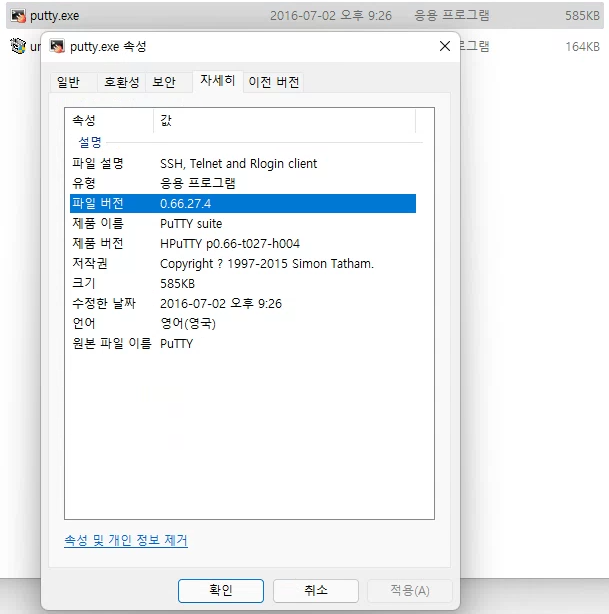Select the 크기 property row

tap(243, 284)
